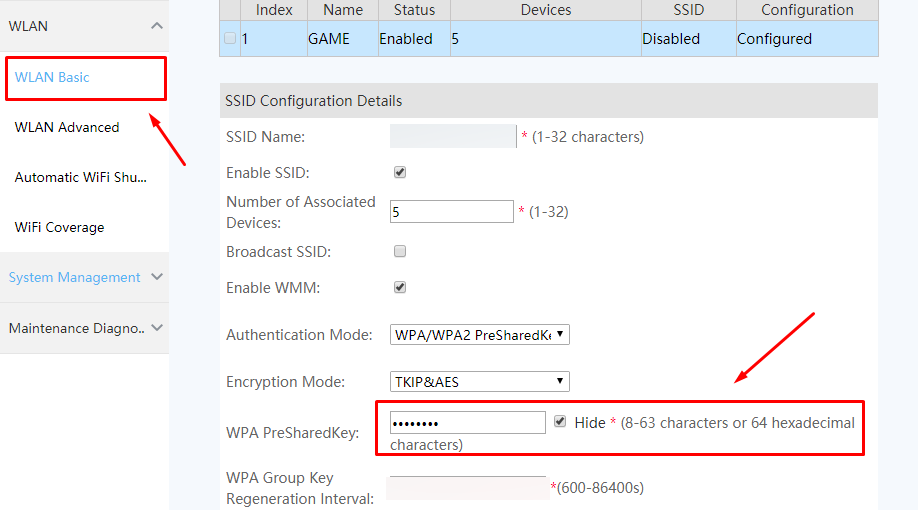Viewport: 918px width, 510px height.
Task: Click the Number of Associated Devices field
Action: pyautogui.click(x=451, y=212)
